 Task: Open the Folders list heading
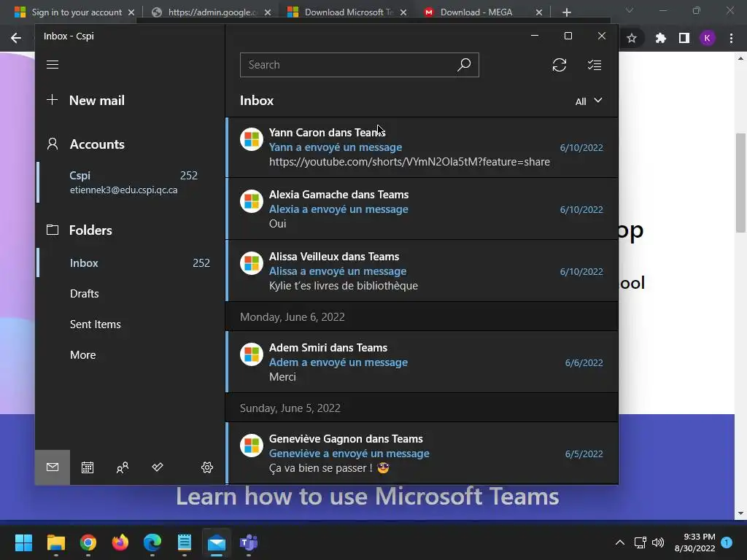tap(90, 230)
